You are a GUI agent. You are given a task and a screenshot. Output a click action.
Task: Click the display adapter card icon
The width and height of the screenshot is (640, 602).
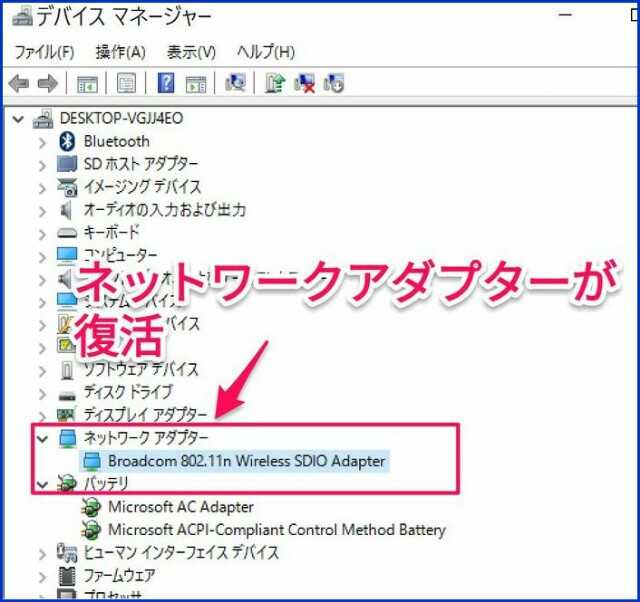66,415
